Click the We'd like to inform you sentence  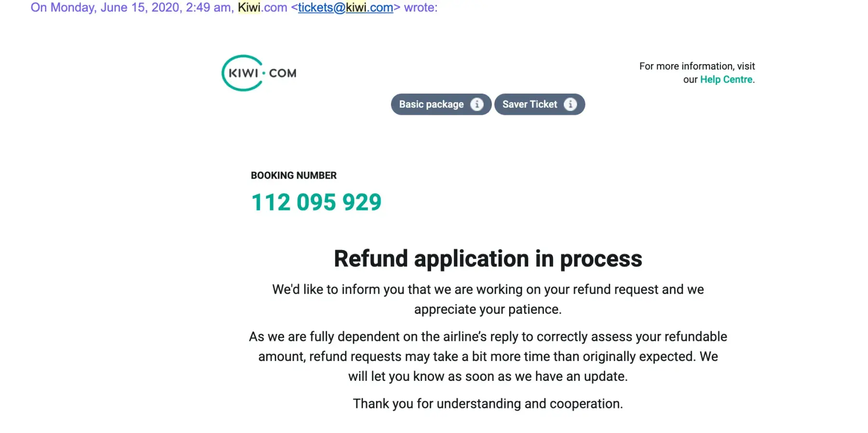point(488,290)
